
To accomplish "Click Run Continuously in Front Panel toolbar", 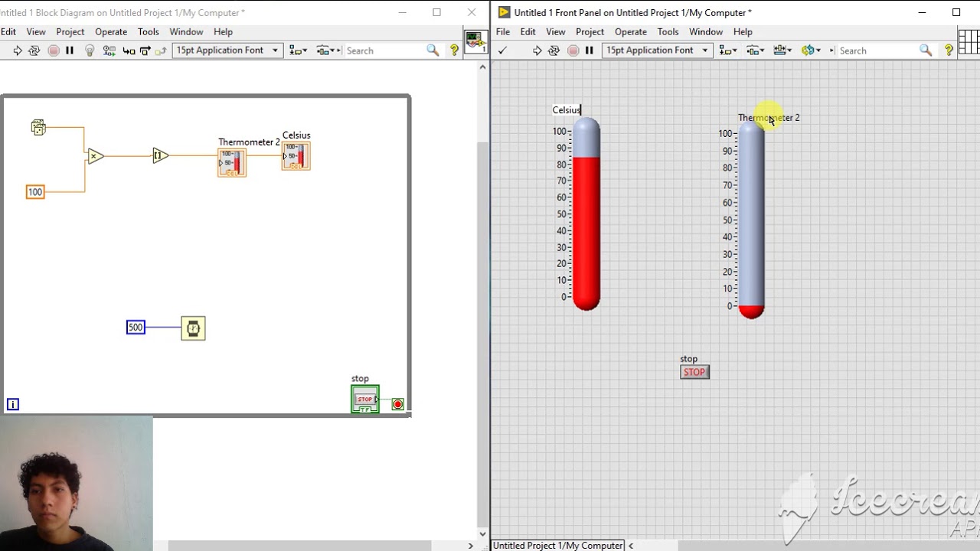I will (x=554, y=51).
